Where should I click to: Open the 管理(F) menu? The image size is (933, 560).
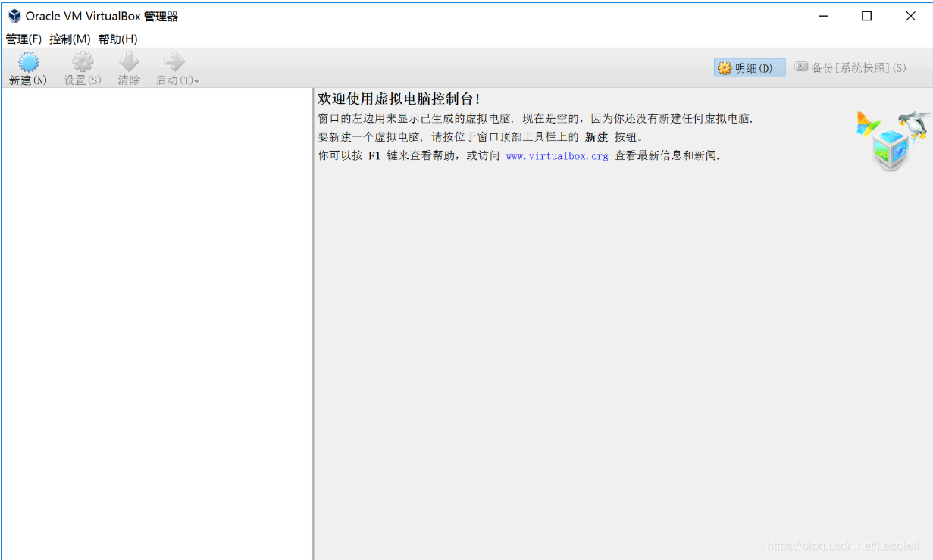tap(23, 39)
